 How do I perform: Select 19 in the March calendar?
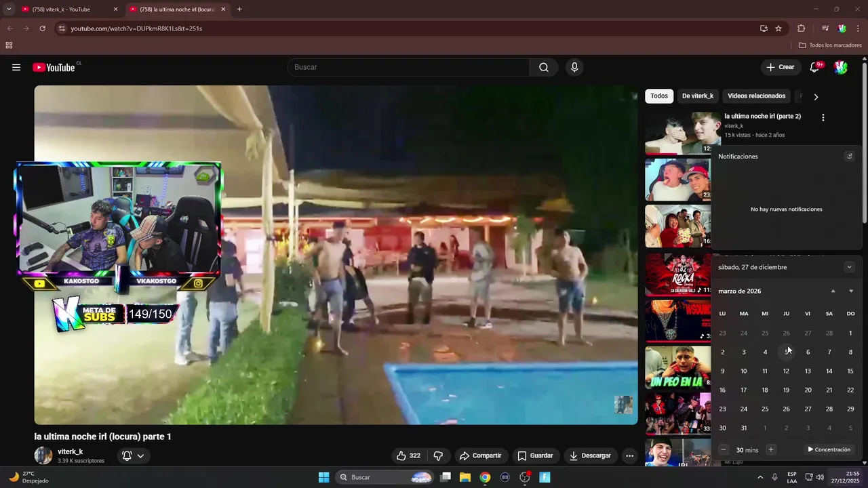click(x=786, y=390)
